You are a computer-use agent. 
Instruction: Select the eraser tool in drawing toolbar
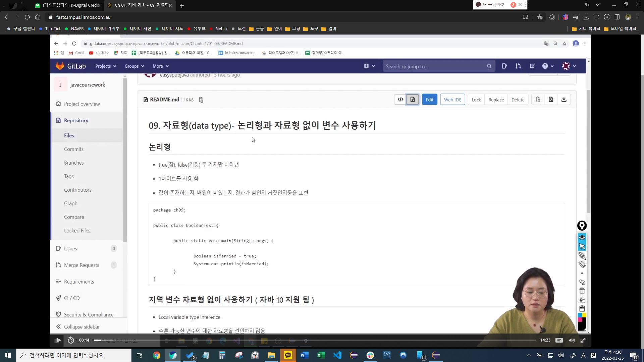click(582, 264)
